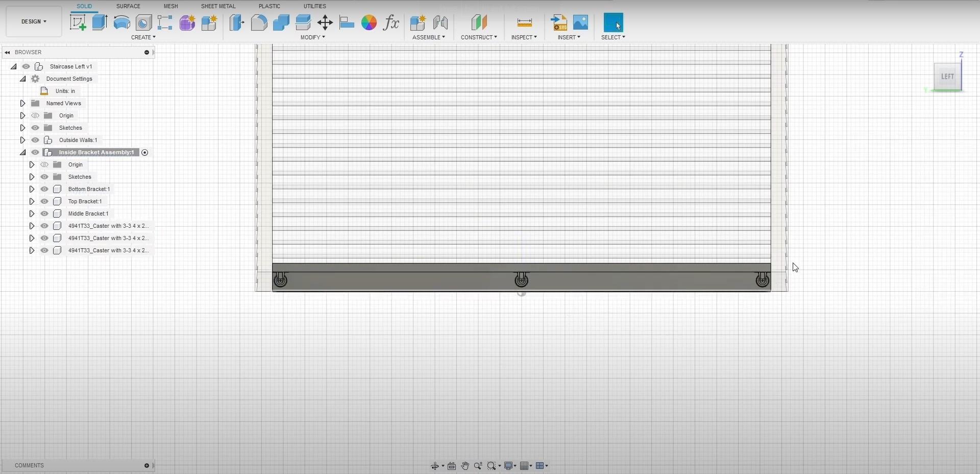This screenshot has height=474, width=980.
Task: Open the SELECT menu
Action: 613,37
